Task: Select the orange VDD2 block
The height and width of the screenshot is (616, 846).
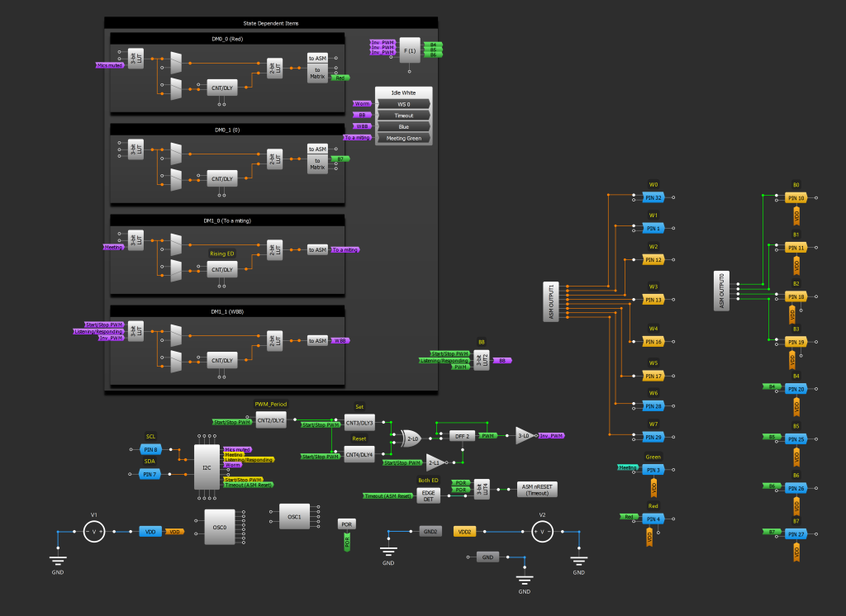Action: (465, 532)
